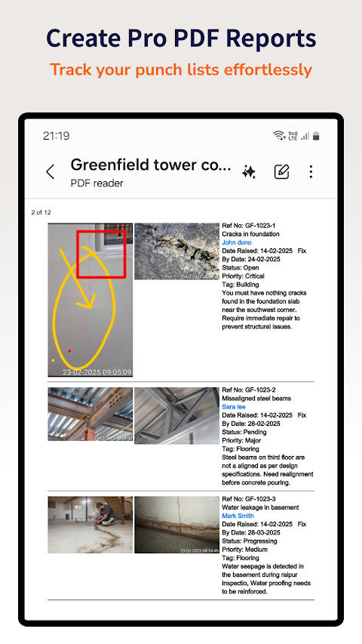The height and width of the screenshot is (644, 362).
Task: Open the basement wall seepage photo
Action: 177,525
